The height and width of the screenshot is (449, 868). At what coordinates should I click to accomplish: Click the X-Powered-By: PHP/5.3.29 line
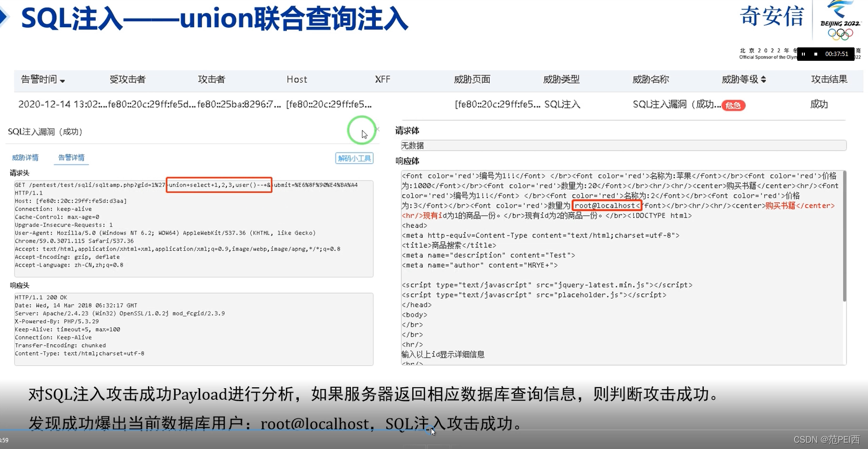(x=56, y=322)
